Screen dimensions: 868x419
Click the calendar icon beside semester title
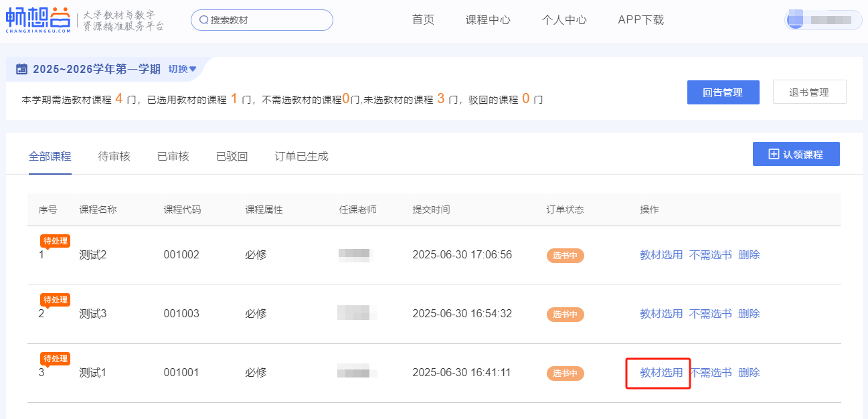click(x=21, y=69)
